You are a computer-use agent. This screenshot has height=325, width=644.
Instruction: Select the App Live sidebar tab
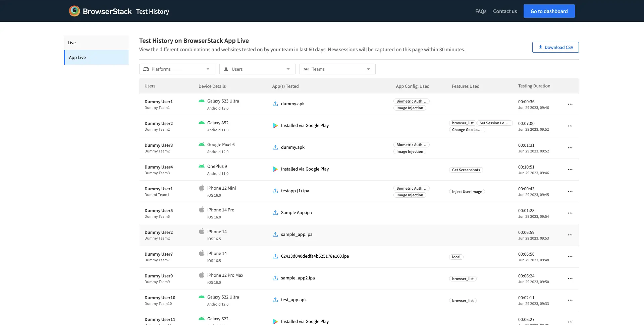96,57
